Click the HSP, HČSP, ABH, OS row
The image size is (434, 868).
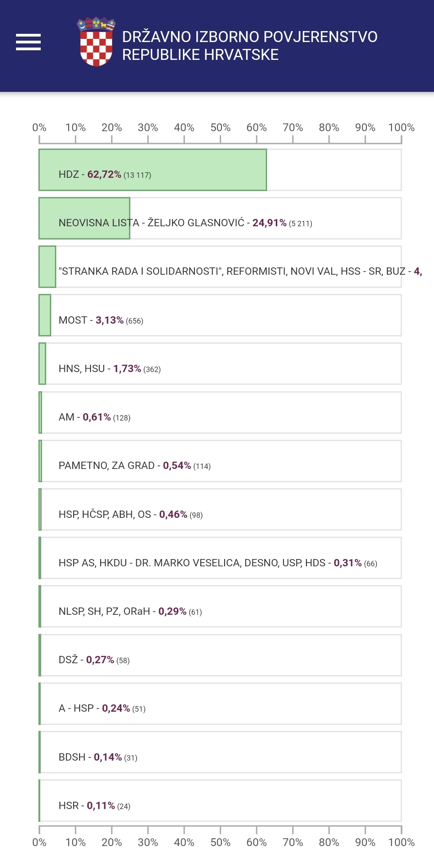(220, 510)
